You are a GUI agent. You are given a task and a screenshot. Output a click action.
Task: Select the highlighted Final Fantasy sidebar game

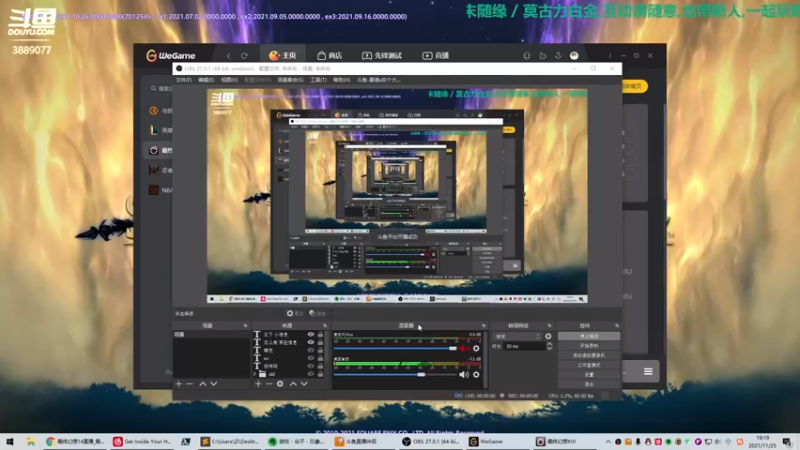[x=159, y=150]
